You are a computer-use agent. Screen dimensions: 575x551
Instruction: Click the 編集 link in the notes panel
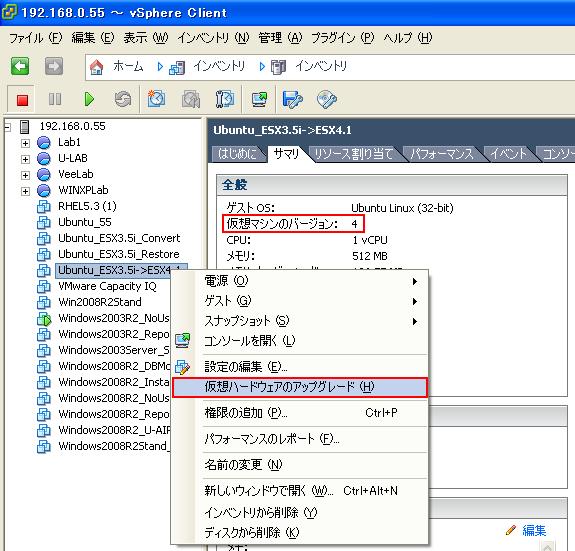point(534,530)
